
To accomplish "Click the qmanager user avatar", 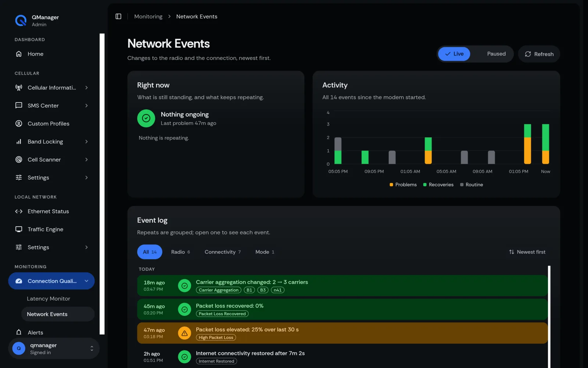I will (19, 348).
